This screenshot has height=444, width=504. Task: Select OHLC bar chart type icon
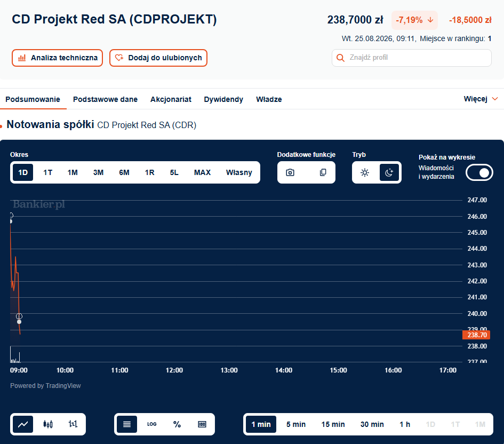[x=73, y=424]
